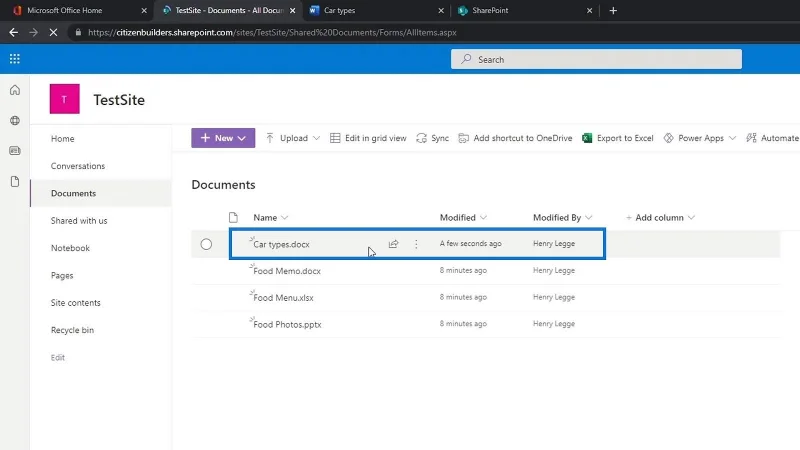Screen dimensions: 800x450
Task: Click the Upload arrow icon
Action: click(x=269, y=138)
